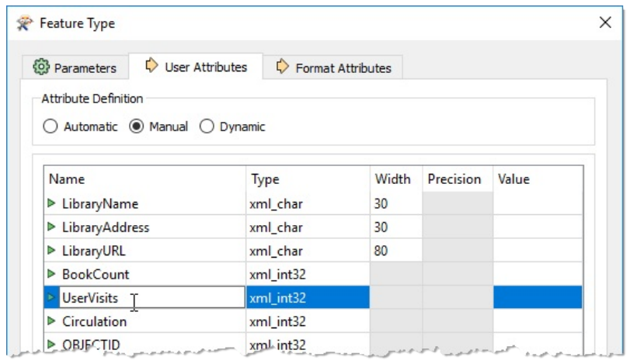The height and width of the screenshot is (364, 637).
Task: Sort by the Name column header
Action: click(x=144, y=179)
